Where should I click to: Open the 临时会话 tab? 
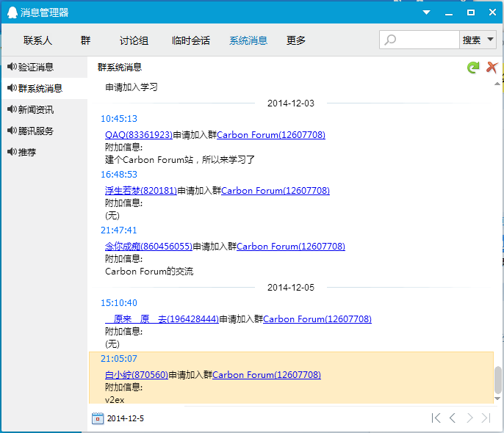pos(191,40)
